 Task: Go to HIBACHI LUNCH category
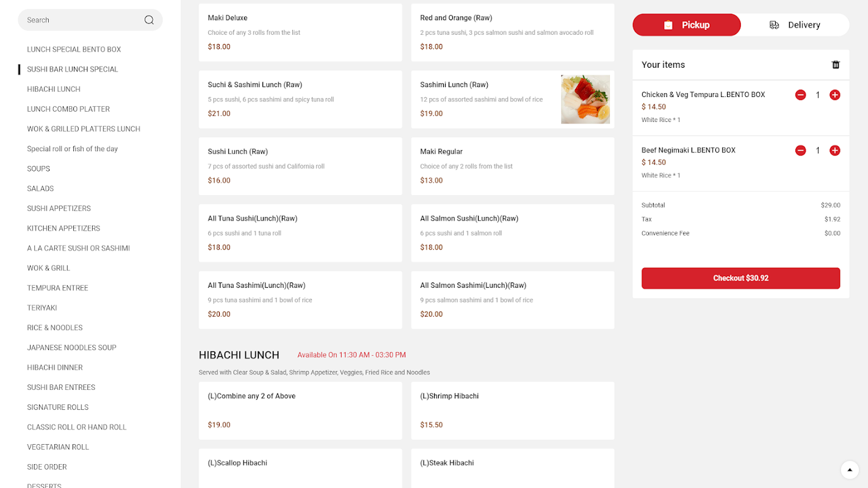click(x=54, y=89)
